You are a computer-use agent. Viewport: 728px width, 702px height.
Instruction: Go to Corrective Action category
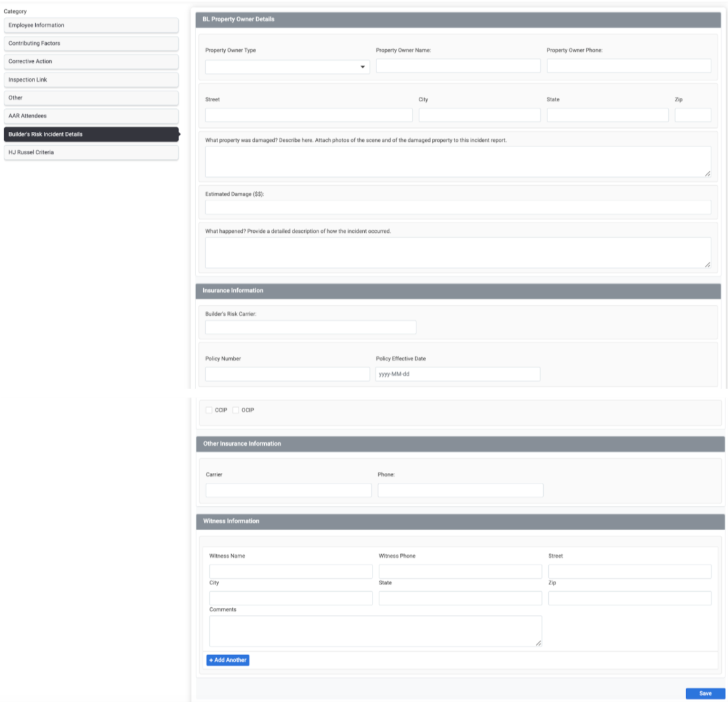[91, 62]
